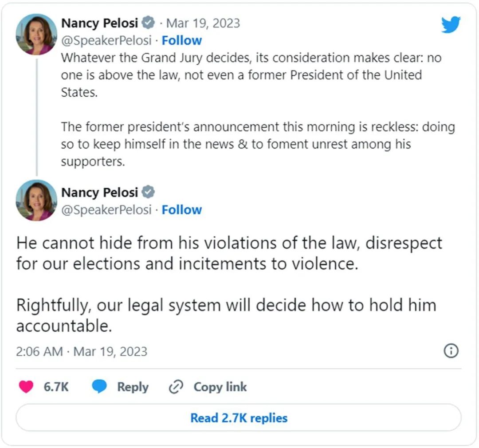Click the Twitter bird logo

click(x=451, y=25)
